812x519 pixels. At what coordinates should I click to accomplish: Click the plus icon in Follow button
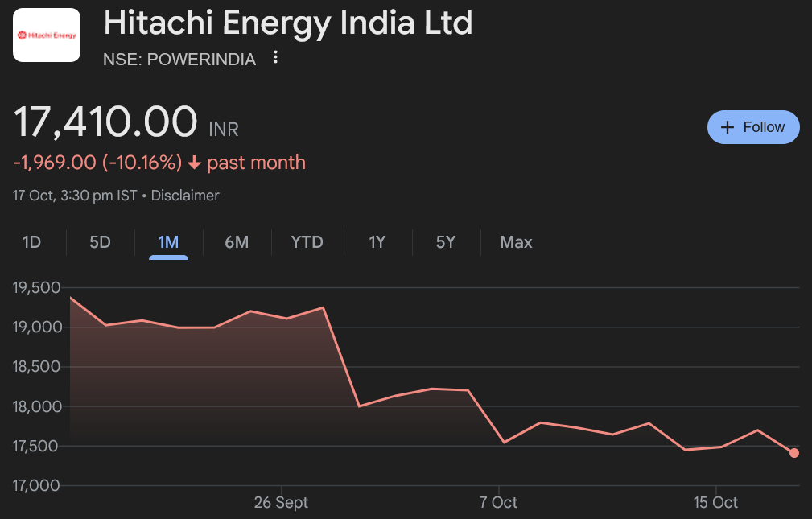(728, 127)
